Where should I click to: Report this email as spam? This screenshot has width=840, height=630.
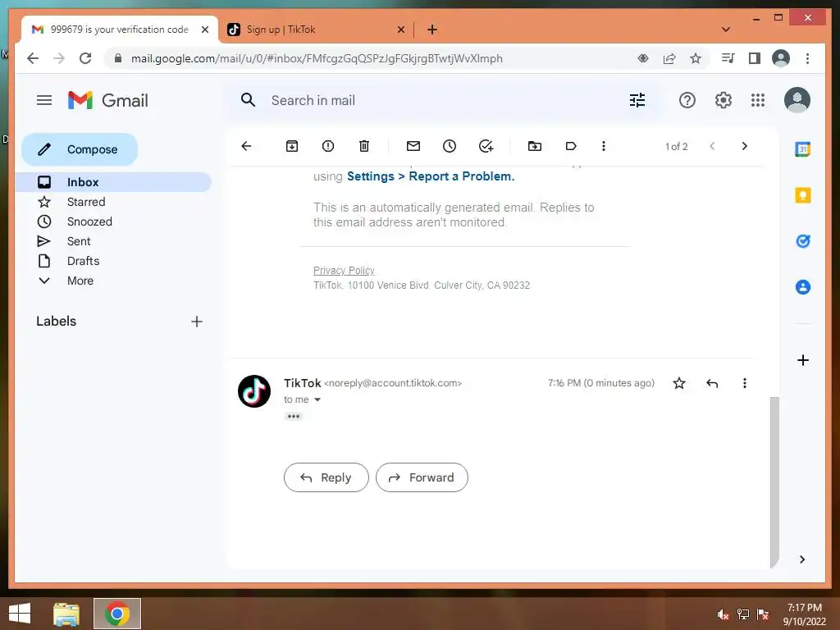coord(328,146)
